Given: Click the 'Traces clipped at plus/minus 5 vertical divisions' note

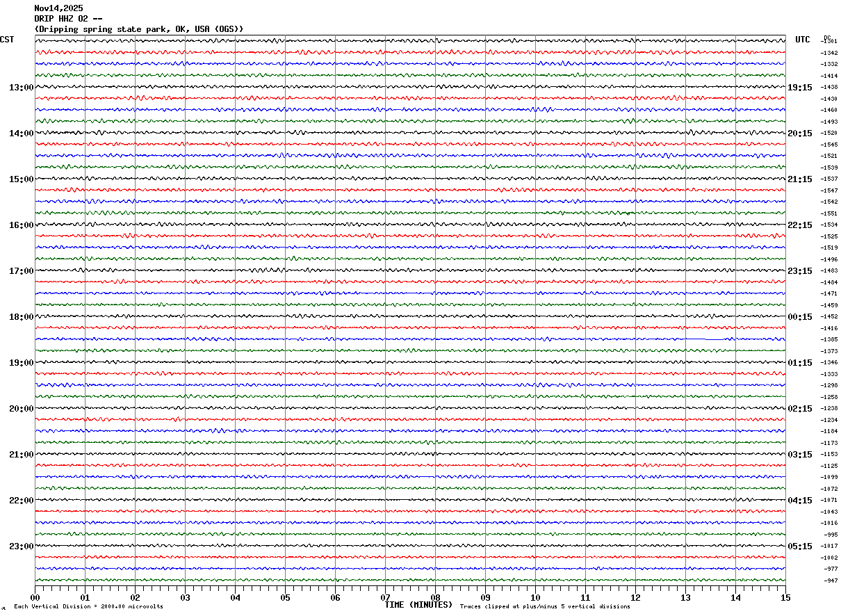Looking at the screenshot, I should (545, 607).
